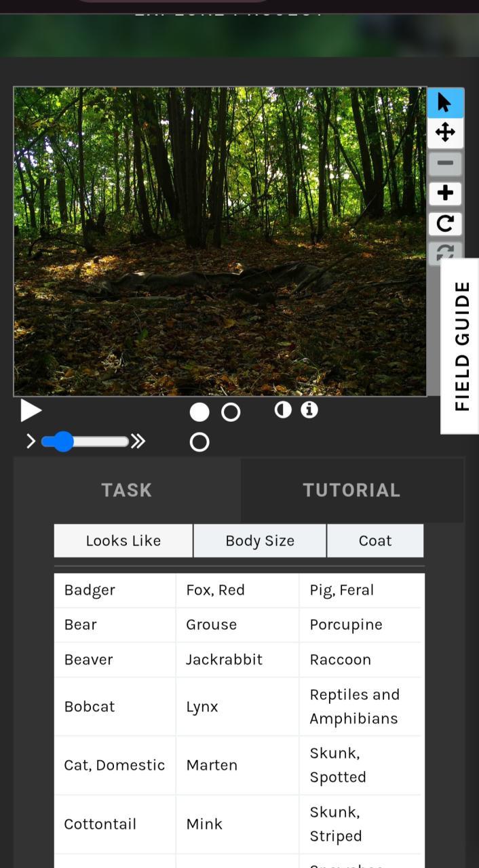The width and height of the screenshot is (479, 868).
Task: Activate the pan move tool
Action: click(445, 133)
